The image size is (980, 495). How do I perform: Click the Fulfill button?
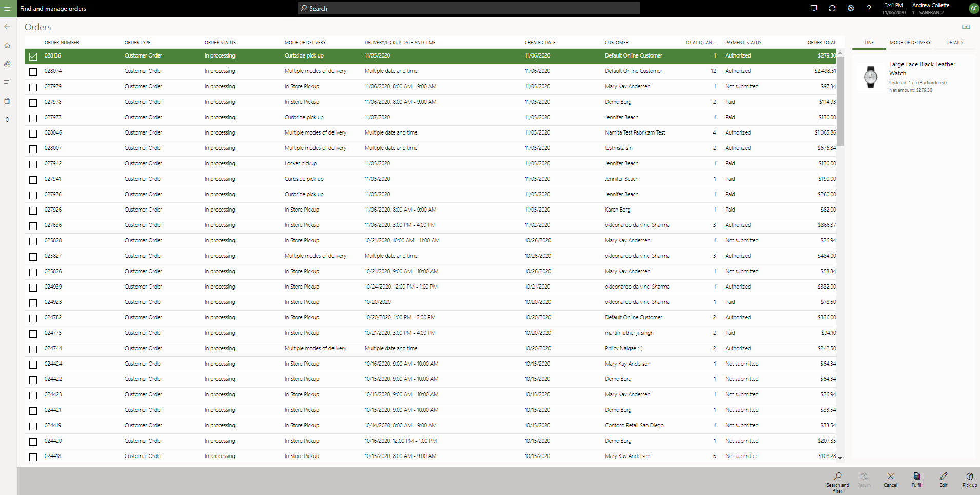[917, 480]
